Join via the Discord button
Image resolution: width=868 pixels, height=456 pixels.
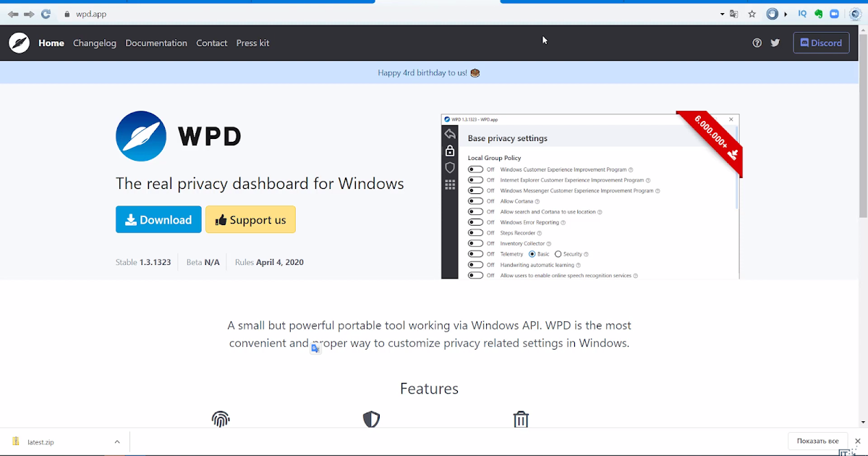click(821, 43)
